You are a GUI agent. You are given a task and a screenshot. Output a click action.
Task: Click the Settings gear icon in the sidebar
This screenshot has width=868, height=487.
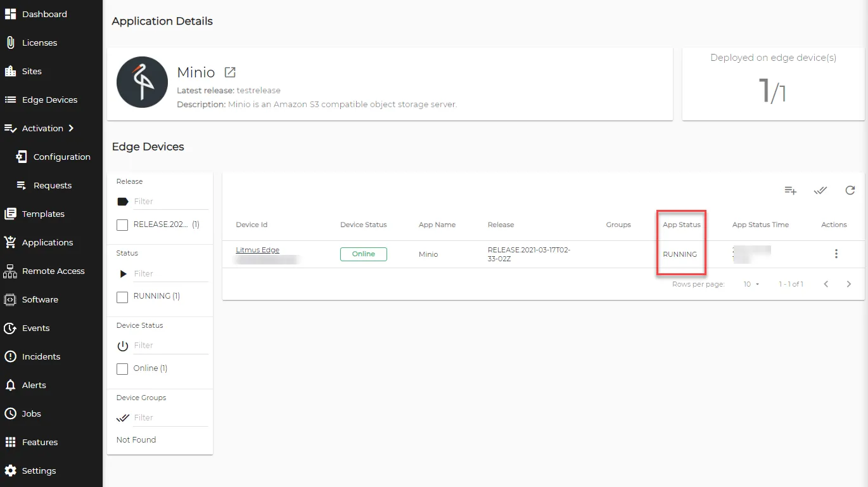[x=10, y=471]
